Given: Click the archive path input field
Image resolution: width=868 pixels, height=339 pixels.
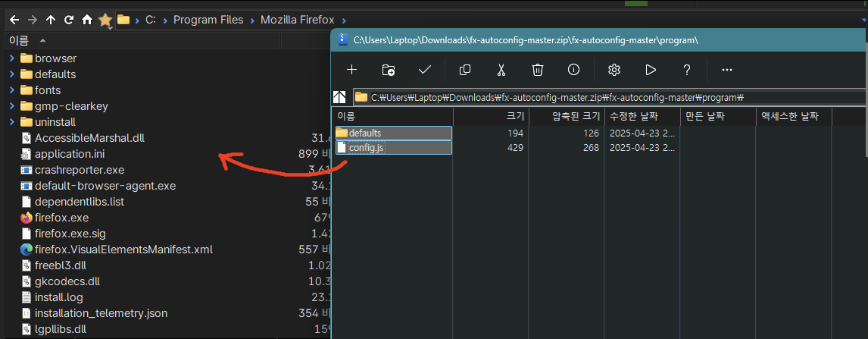Looking at the screenshot, I should coord(610,97).
